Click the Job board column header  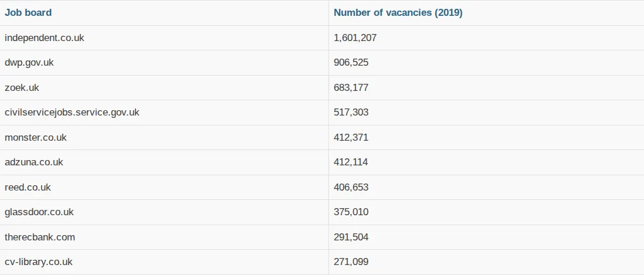pyautogui.click(x=28, y=13)
